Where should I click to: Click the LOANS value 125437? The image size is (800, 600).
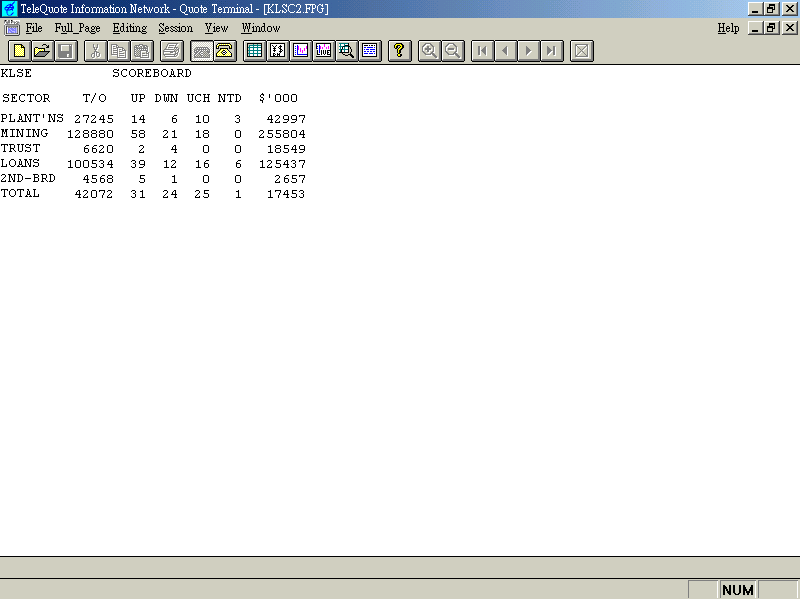click(x=282, y=164)
